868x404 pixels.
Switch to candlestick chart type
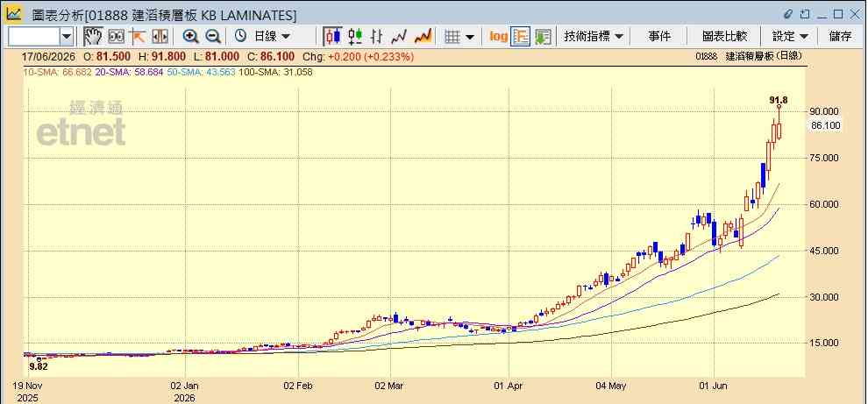[x=332, y=37]
